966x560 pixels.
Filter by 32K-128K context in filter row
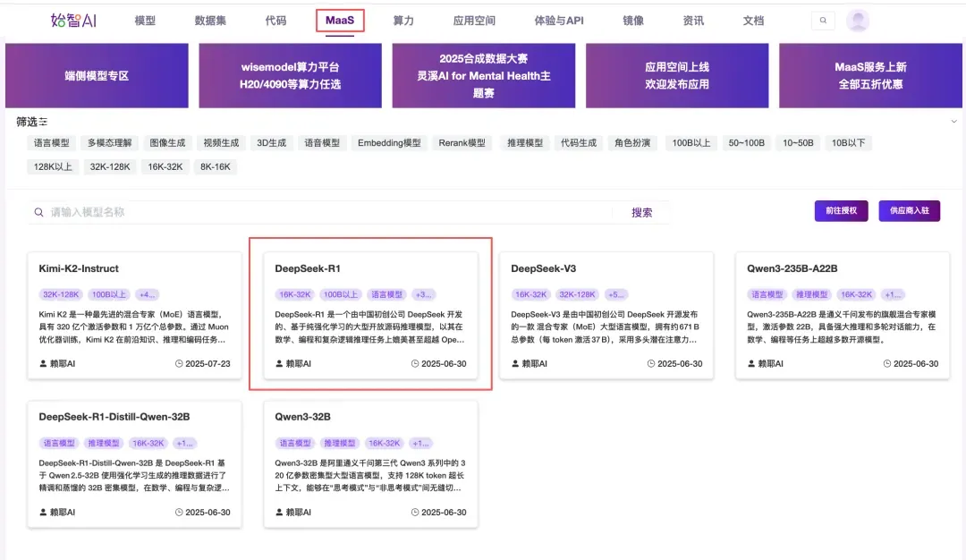pyautogui.click(x=110, y=167)
